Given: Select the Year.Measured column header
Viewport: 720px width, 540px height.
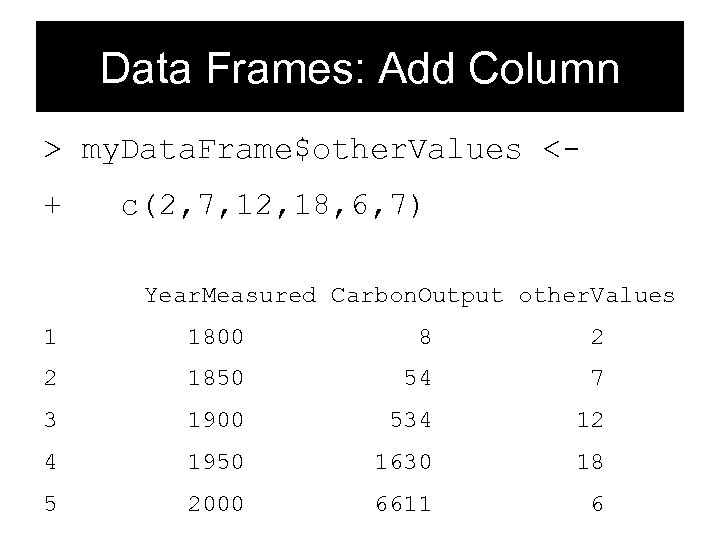Looking at the screenshot, I should [230, 295].
